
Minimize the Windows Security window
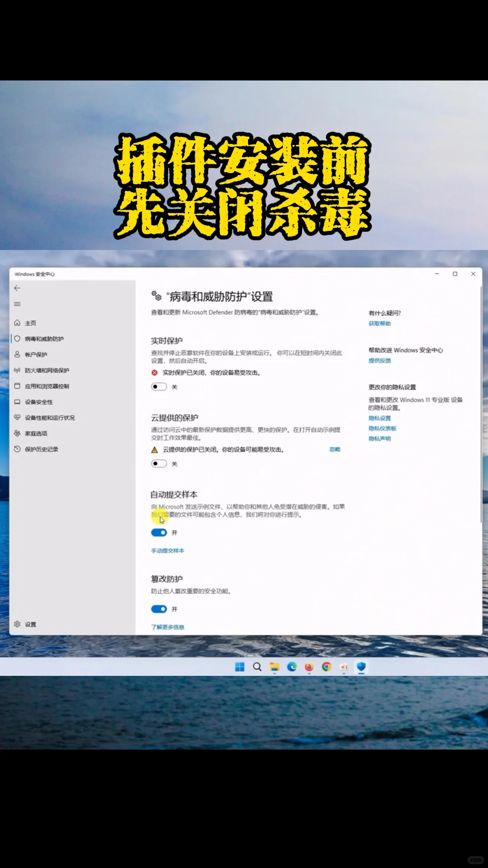point(437,274)
